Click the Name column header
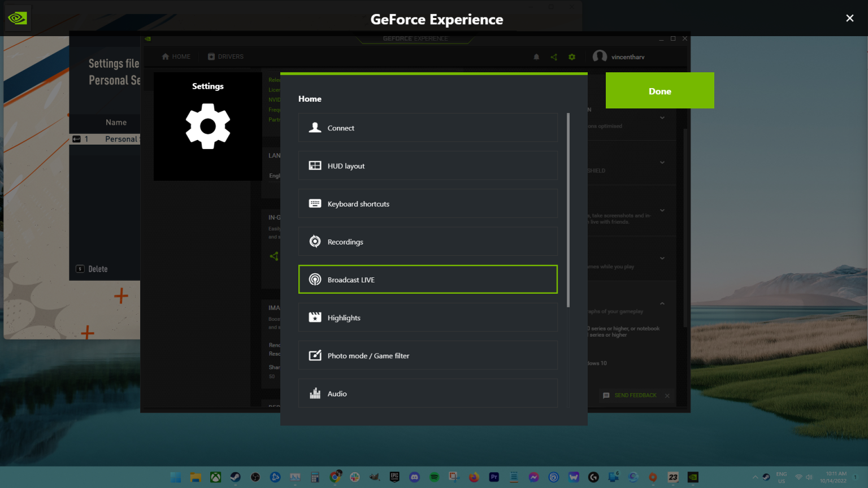The height and width of the screenshot is (488, 868). click(x=116, y=123)
